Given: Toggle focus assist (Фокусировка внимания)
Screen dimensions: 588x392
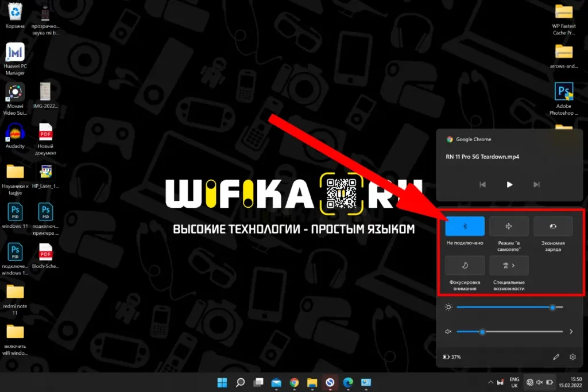Looking at the screenshot, I should pyautogui.click(x=465, y=265).
